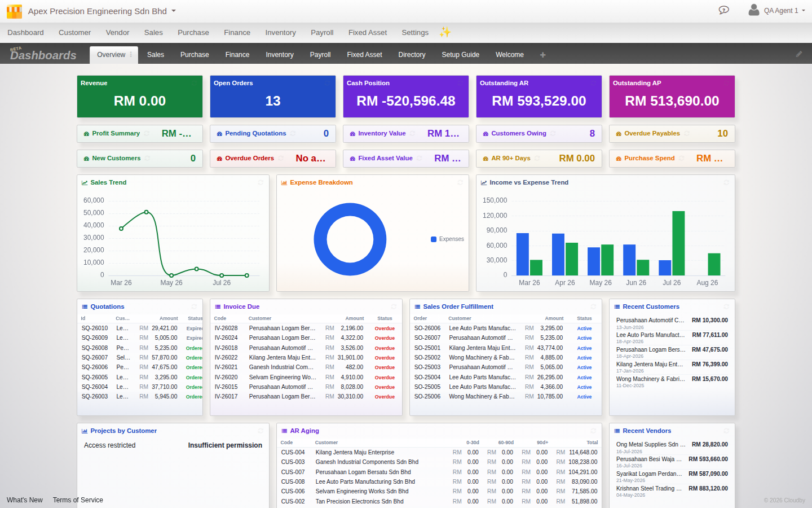Click the sparkle AI assistant icon
The width and height of the screenshot is (812, 508).
tap(445, 32)
